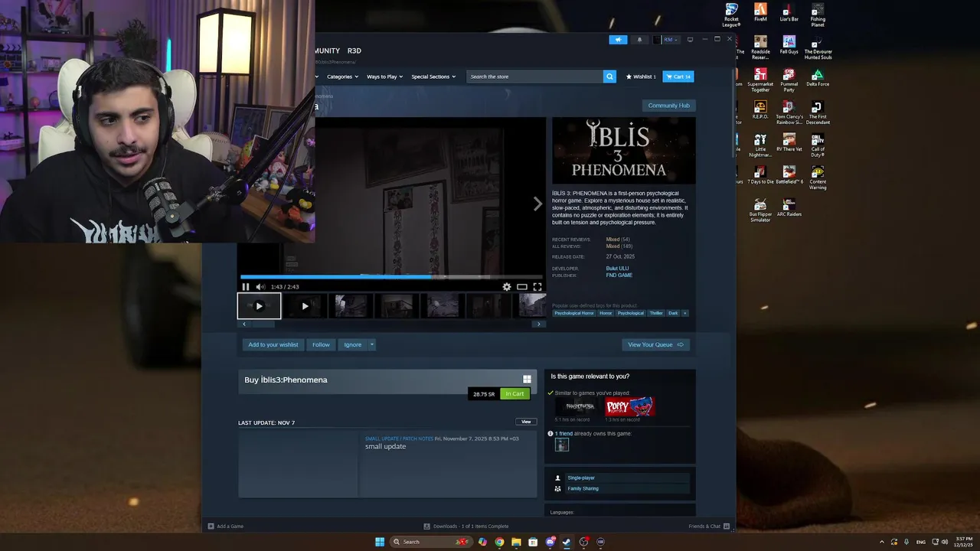Expand the Categories dropdown
The image size is (980, 551).
[x=342, y=77]
